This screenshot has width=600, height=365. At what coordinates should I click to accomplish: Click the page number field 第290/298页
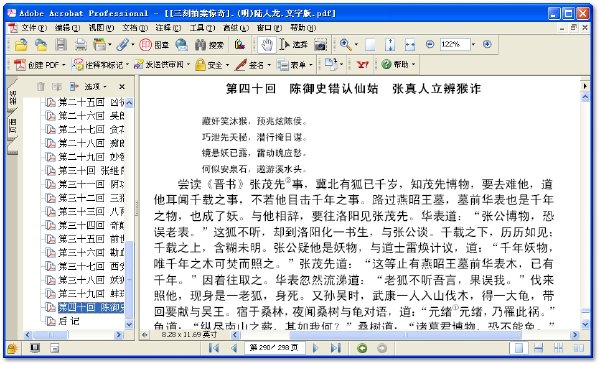(x=274, y=348)
